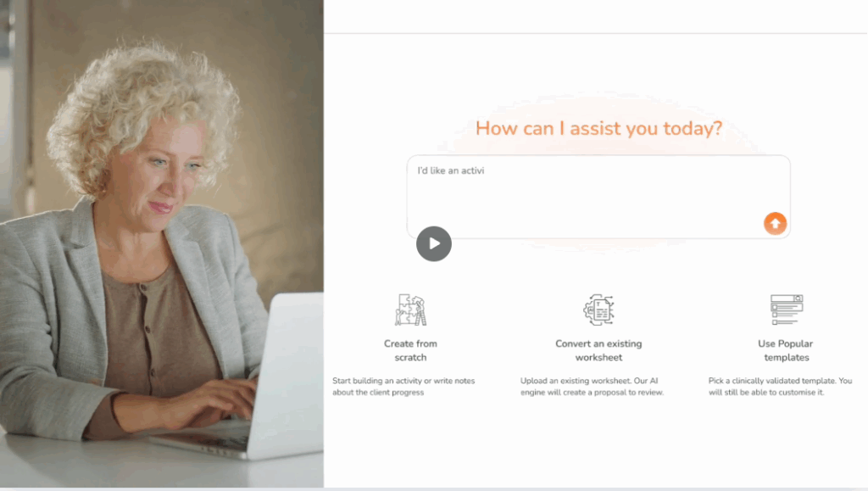Click the "Upload an existing worksheet" description
868x491 pixels.
pyautogui.click(x=592, y=387)
